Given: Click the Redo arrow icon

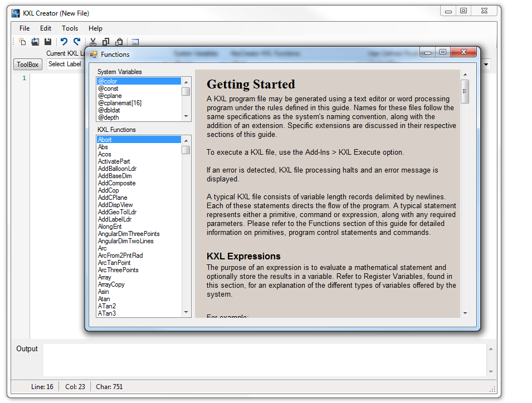Looking at the screenshot, I should (x=77, y=42).
